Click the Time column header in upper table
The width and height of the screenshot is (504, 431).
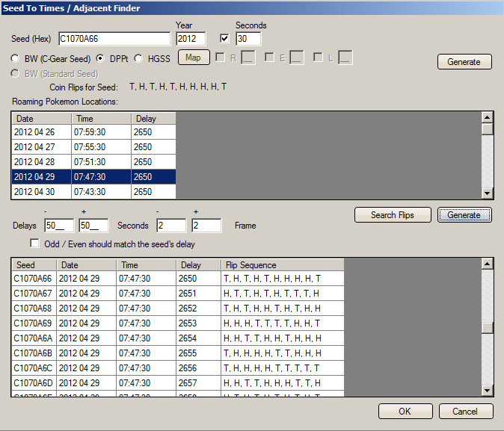[x=101, y=119]
